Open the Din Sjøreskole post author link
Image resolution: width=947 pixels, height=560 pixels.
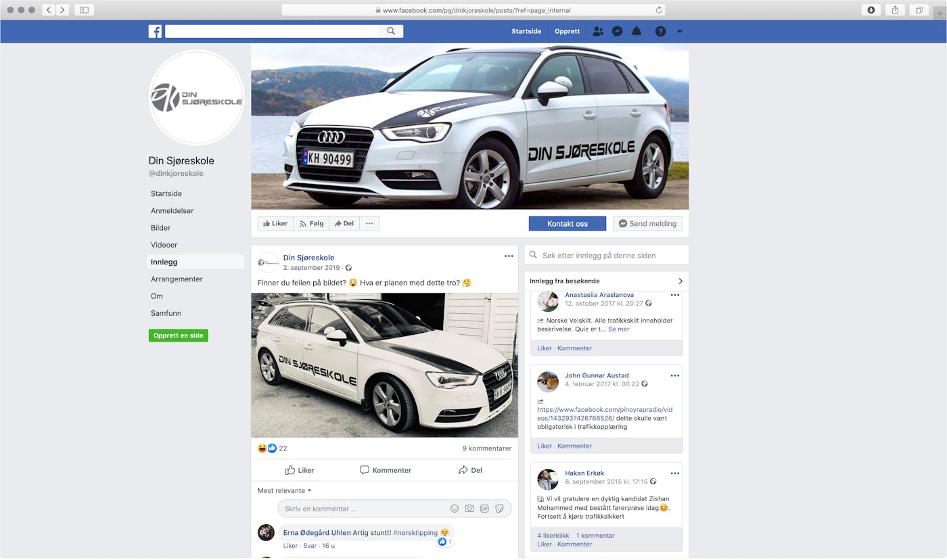pos(308,258)
